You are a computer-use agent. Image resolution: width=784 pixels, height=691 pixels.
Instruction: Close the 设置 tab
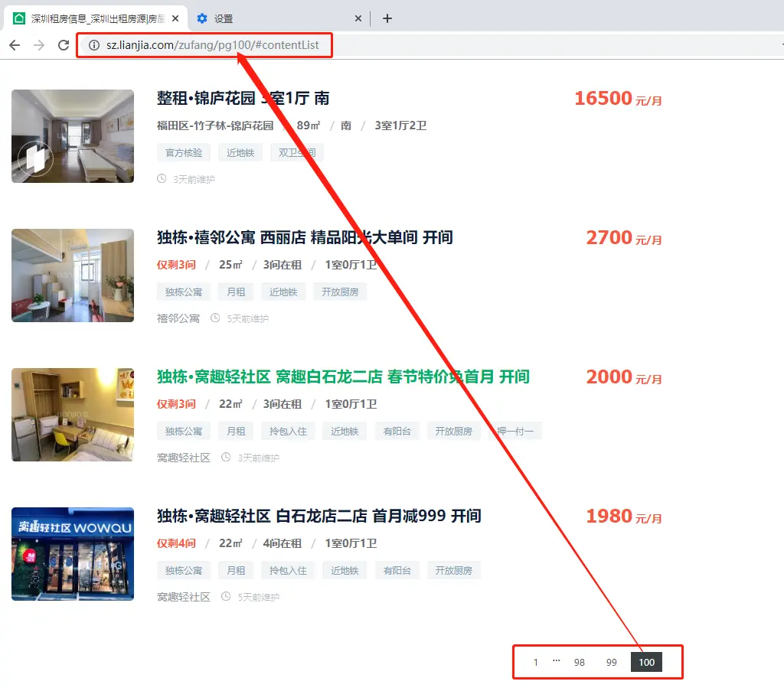point(358,18)
